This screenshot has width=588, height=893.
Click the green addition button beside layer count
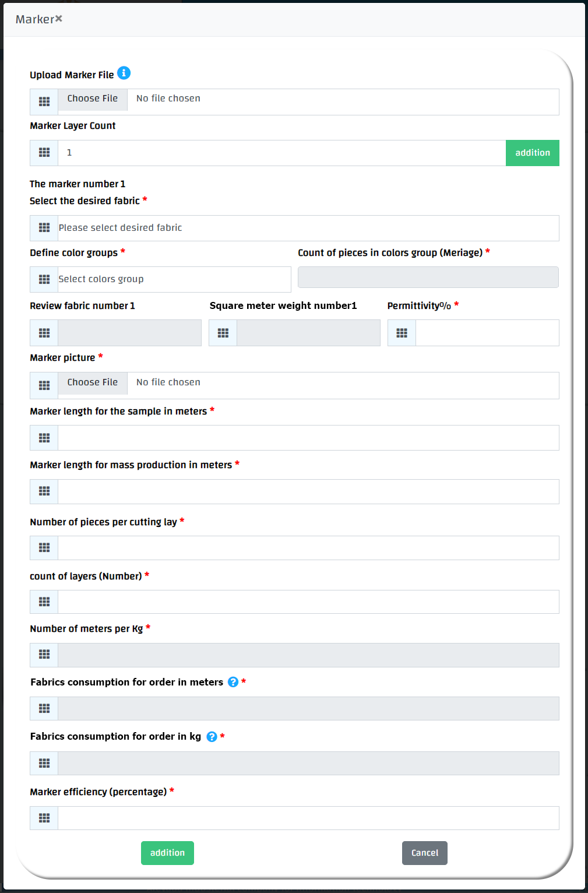[532, 153]
